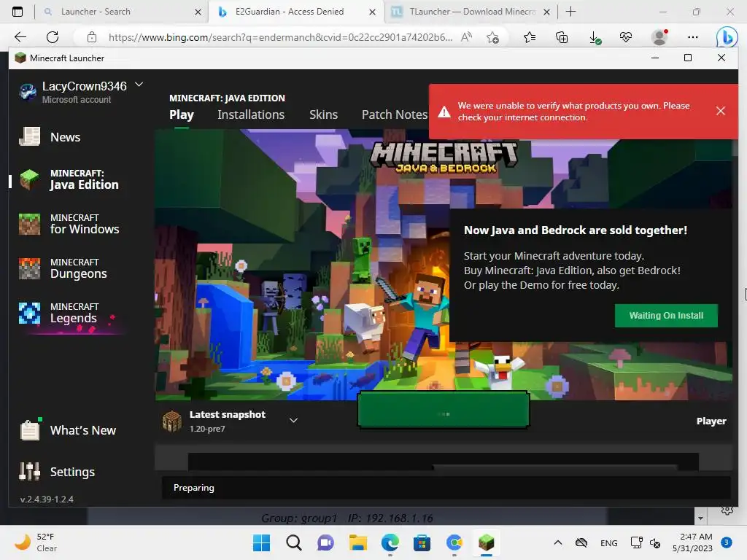747x560 pixels.
Task: Dismiss the red error notification
Action: tap(720, 111)
